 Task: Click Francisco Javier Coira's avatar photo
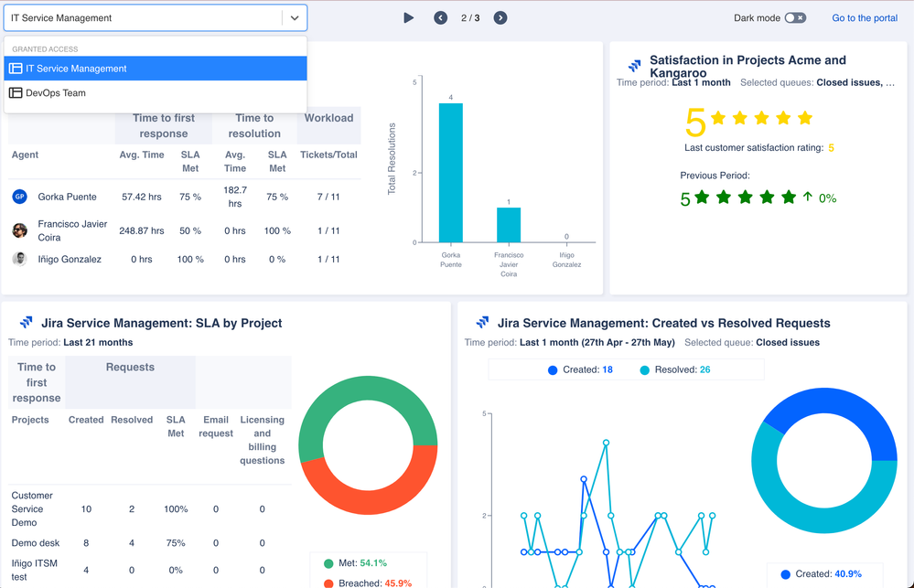20,230
